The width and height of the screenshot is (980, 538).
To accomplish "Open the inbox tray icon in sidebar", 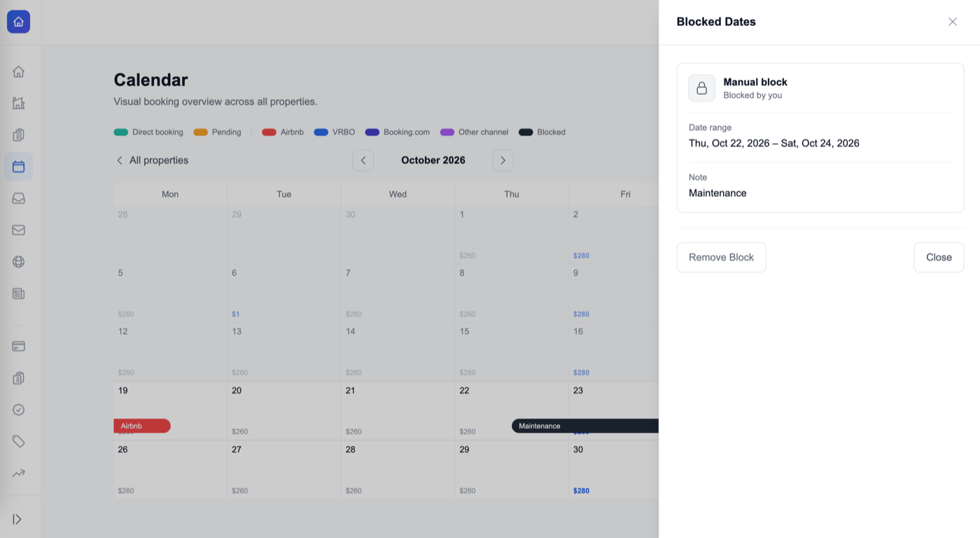I will click(18, 198).
